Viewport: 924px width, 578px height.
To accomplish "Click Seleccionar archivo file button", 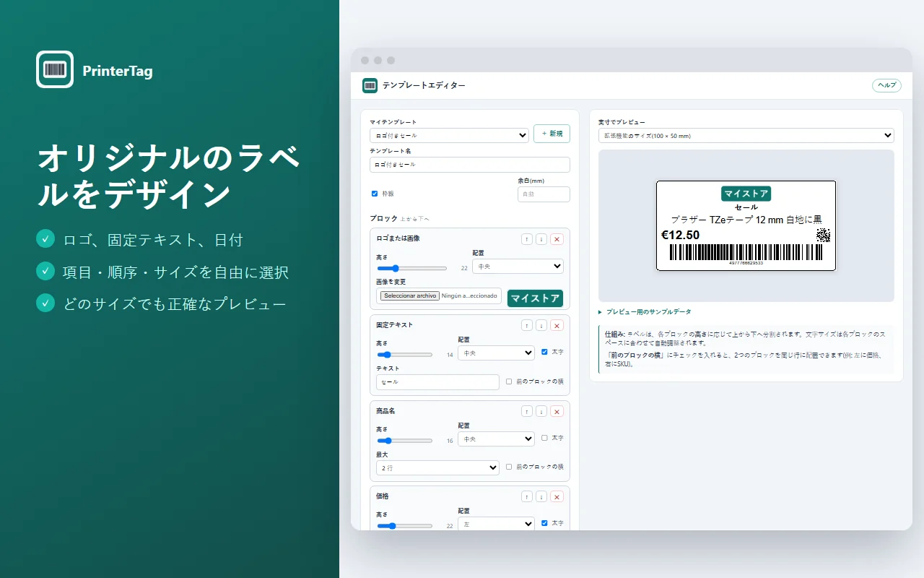I will [409, 296].
